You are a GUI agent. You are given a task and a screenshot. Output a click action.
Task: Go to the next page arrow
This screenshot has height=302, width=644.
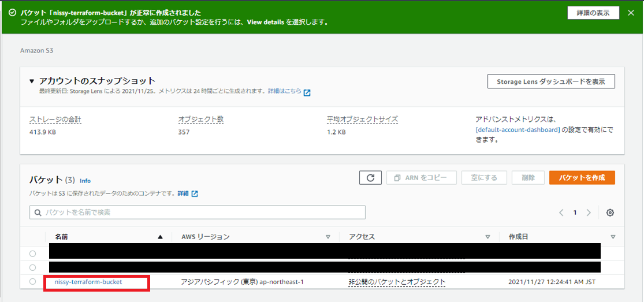click(x=589, y=212)
